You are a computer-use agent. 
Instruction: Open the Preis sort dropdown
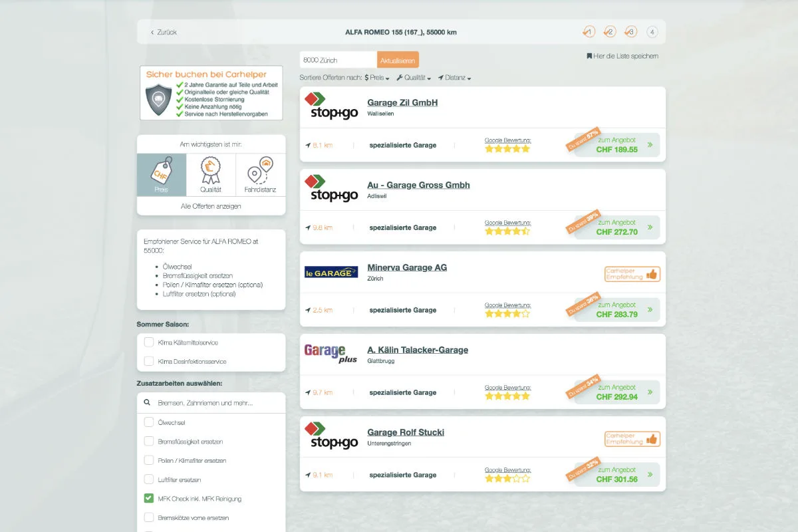pyautogui.click(x=377, y=78)
